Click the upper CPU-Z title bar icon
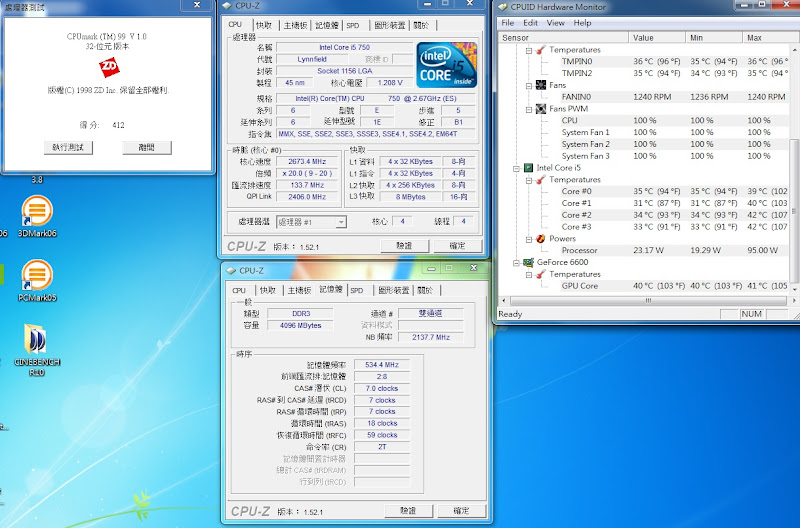 [x=228, y=6]
